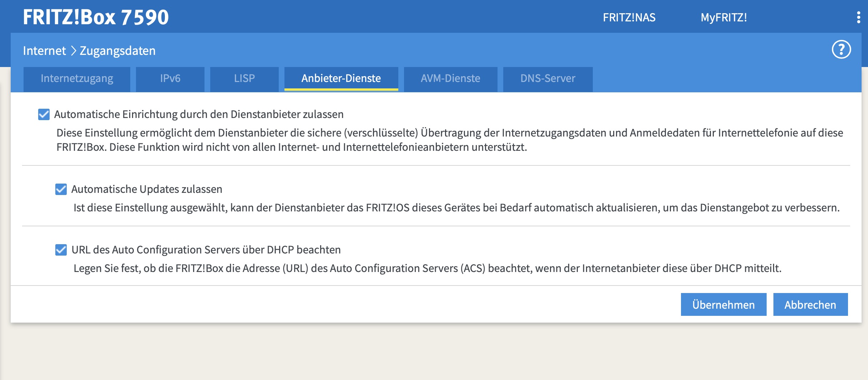The height and width of the screenshot is (380, 868).
Task: Open the help question mark icon
Action: click(x=841, y=50)
